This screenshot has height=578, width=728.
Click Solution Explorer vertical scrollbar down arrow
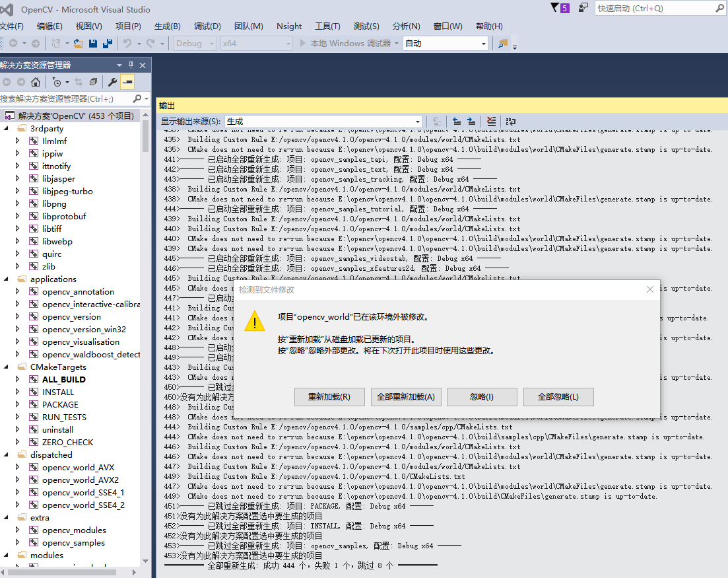click(x=145, y=561)
